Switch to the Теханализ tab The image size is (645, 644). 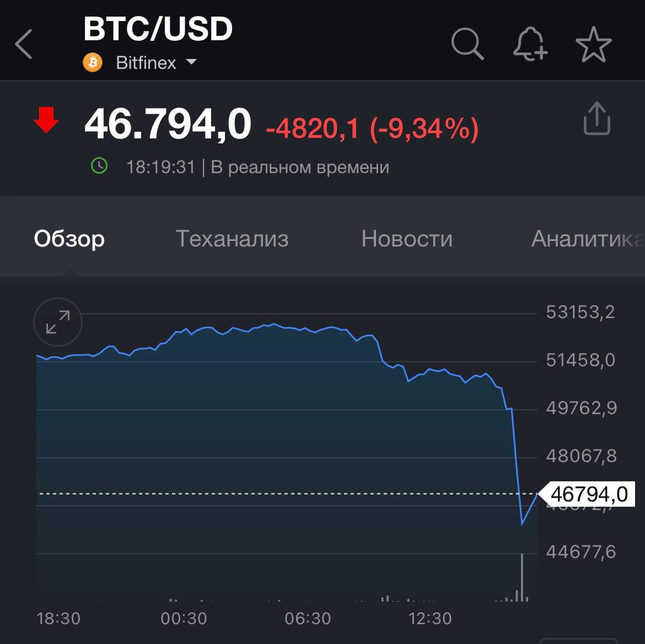[x=232, y=239]
